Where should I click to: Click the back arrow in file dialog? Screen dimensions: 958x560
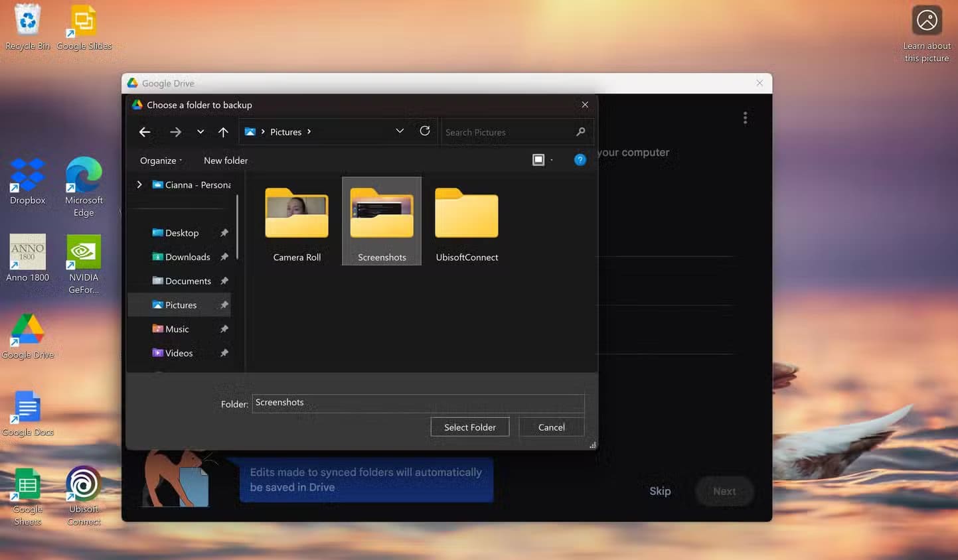click(x=145, y=132)
